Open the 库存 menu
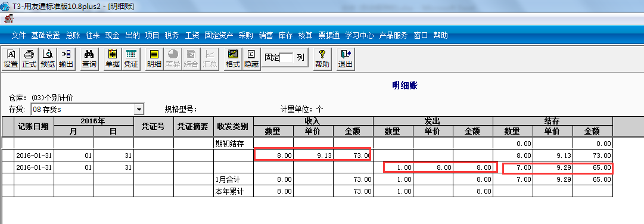 pos(285,36)
